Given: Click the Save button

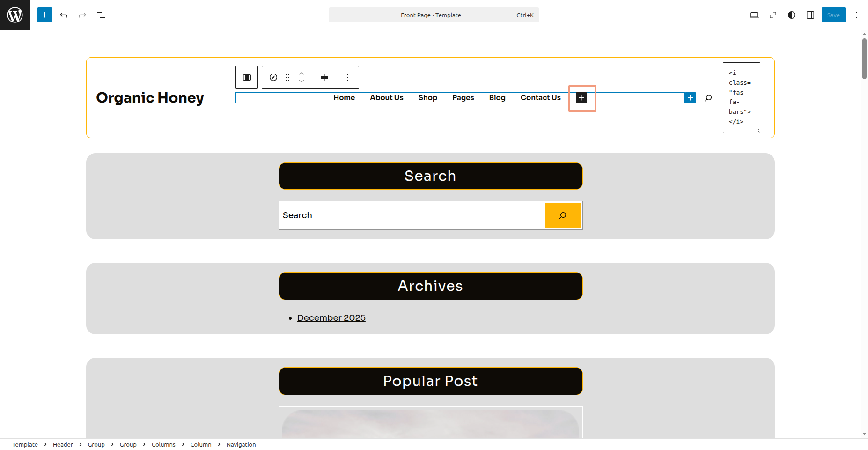Looking at the screenshot, I should [833, 15].
